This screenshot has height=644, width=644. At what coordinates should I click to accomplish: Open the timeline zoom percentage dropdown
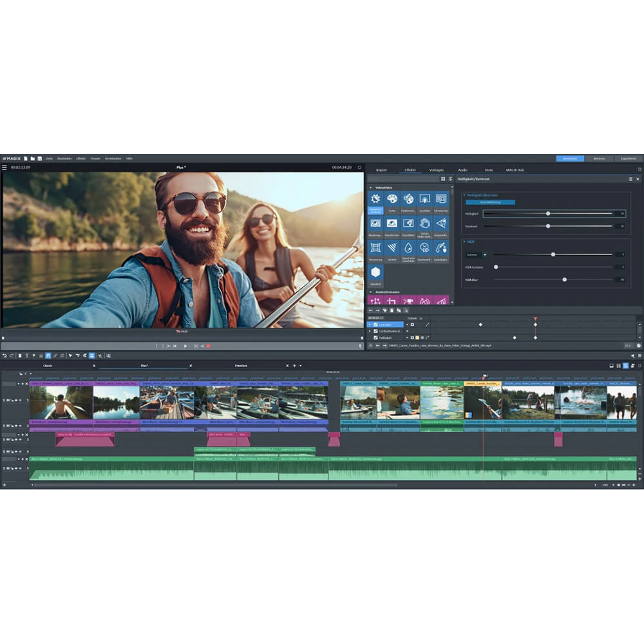click(x=613, y=485)
